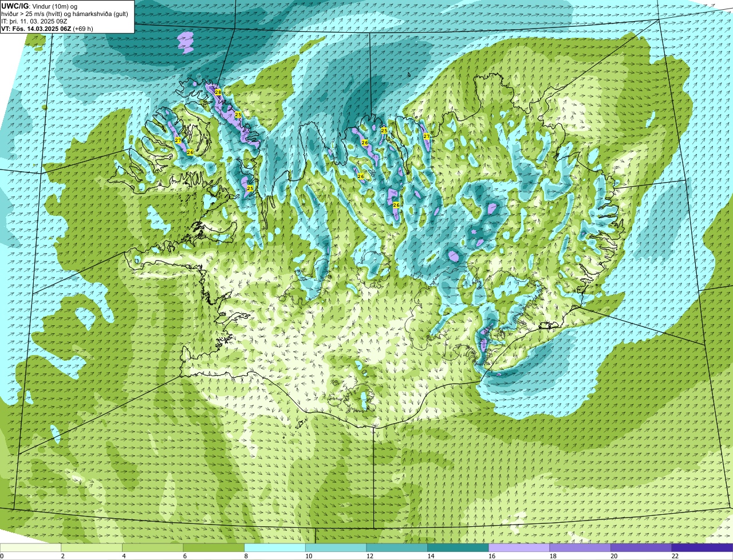Click the yellow "28" maximum gust label
The width and height of the screenshot is (733, 560).
pos(218,92)
